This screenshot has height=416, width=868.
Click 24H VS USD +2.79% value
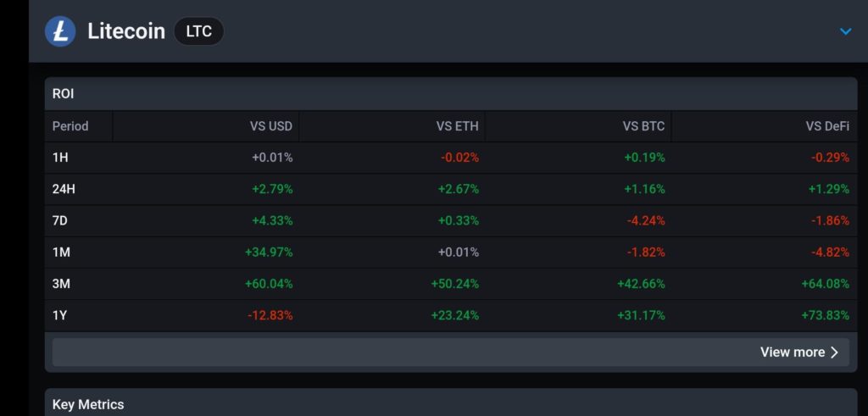click(272, 189)
